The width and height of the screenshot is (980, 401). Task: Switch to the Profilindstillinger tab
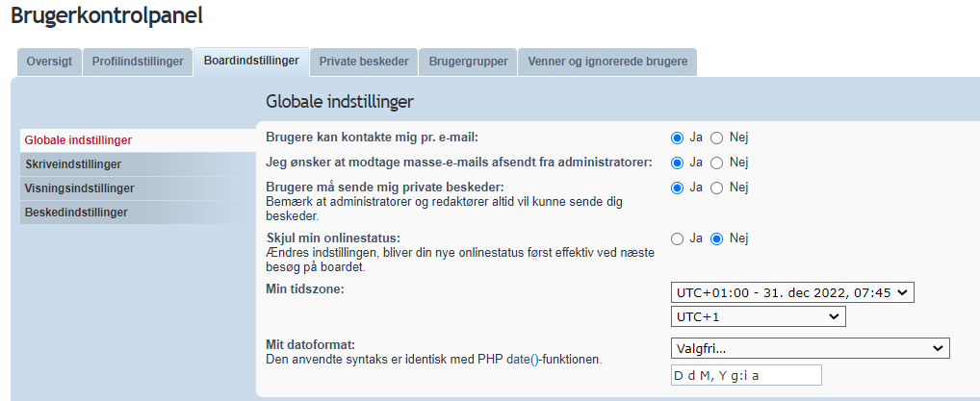(138, 62)
